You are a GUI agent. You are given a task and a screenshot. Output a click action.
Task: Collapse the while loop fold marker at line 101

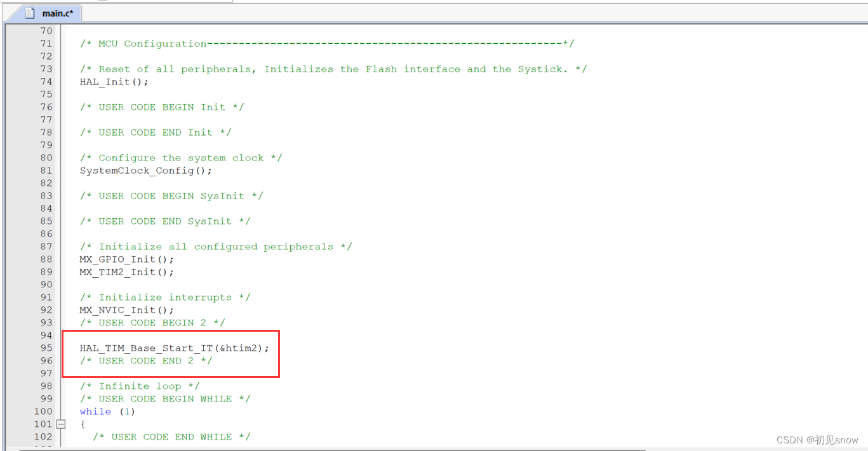click(61, 424)
